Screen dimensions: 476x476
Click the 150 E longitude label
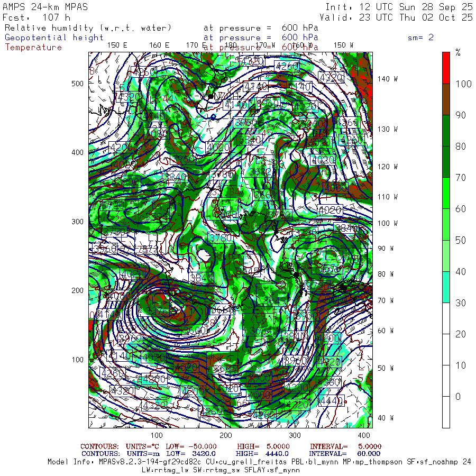(117, 45)
